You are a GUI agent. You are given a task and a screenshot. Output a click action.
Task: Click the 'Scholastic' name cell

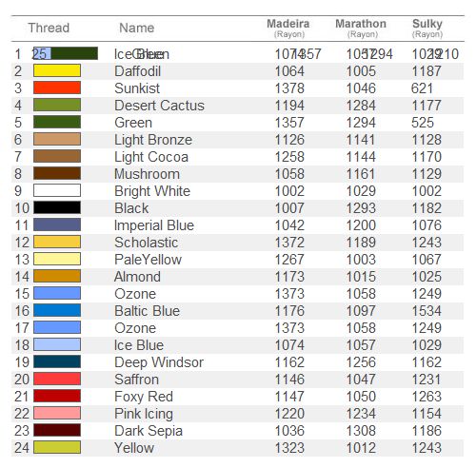[147, 243]
